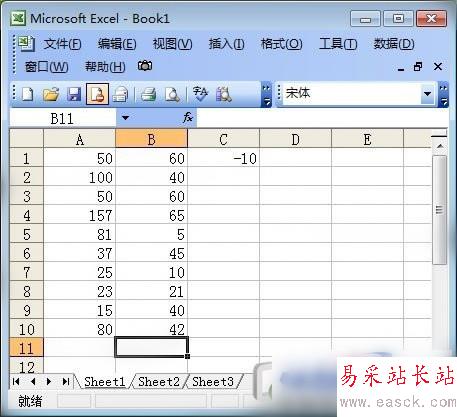Click the vertical split box above the scrollbar

[x=439, y=136]
